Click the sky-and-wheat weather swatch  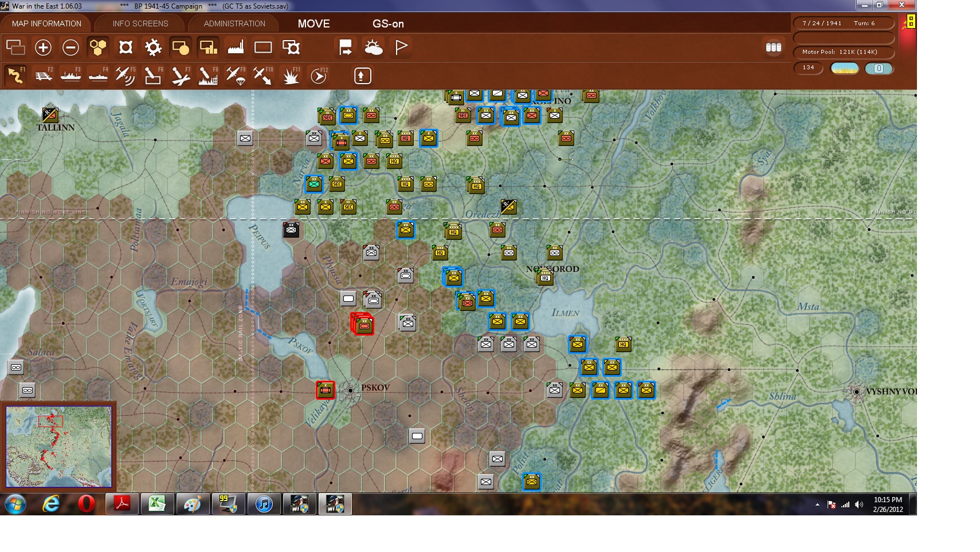(845, 69)
